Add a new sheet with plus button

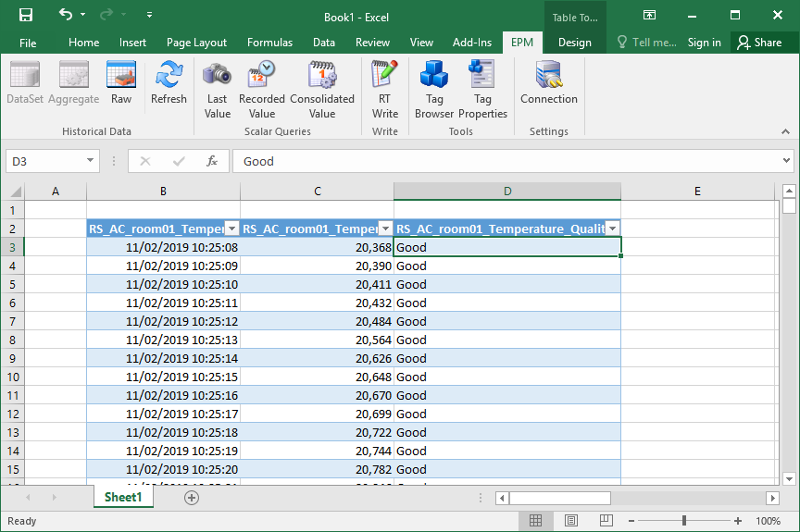tap(192, 498)
